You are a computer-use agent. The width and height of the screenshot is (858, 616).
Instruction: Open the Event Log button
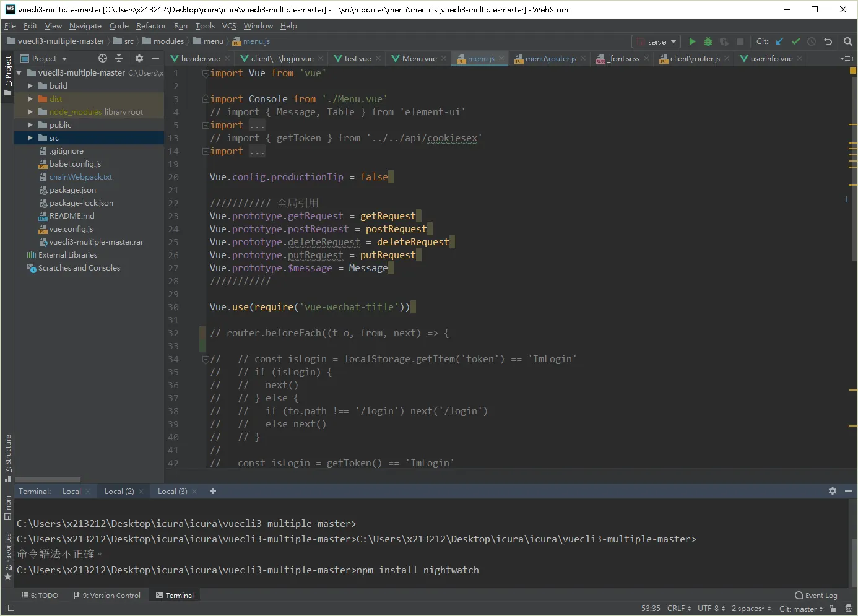pos(816,596)
